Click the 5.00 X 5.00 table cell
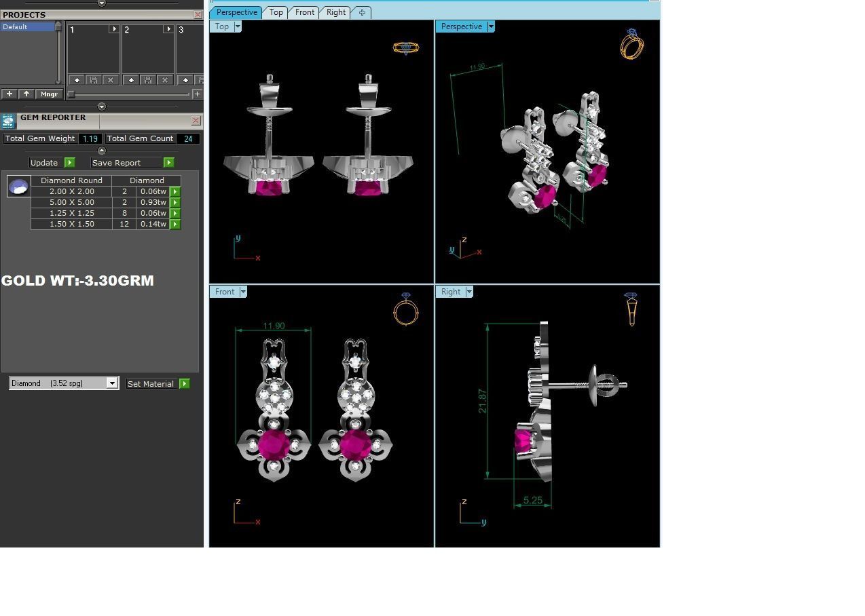The width and height of the screenshot is (865, 616). pos(71,202)
